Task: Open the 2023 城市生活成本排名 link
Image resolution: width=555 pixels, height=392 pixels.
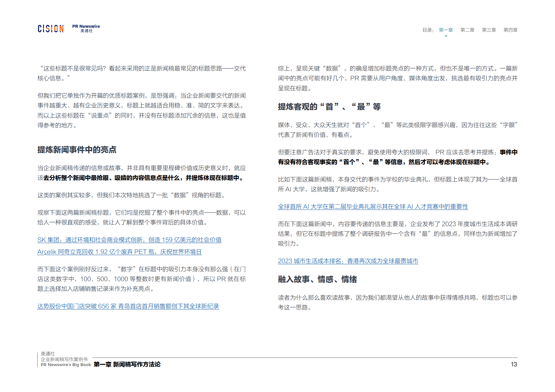Action: (x=348, y=261)
